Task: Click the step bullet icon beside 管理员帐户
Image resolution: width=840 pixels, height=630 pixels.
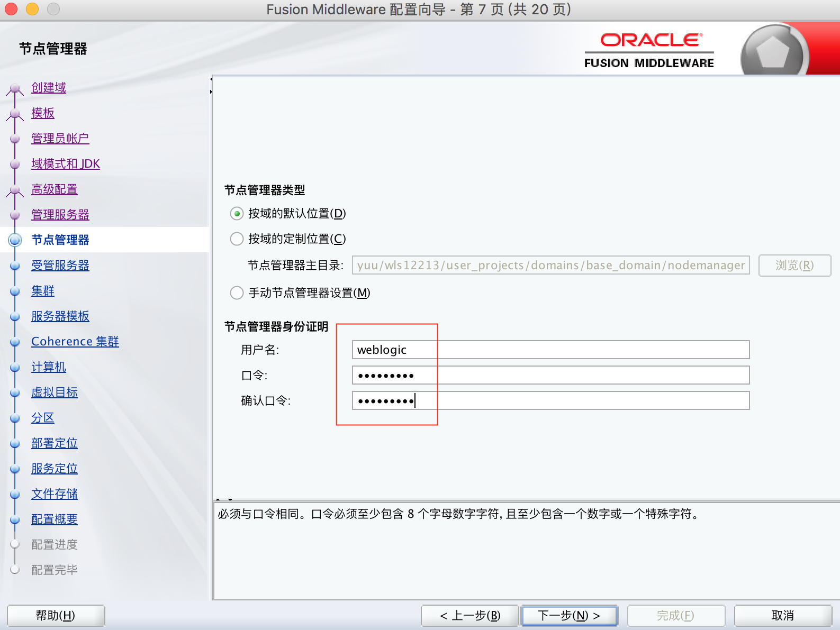Action: tap(15, 139)
